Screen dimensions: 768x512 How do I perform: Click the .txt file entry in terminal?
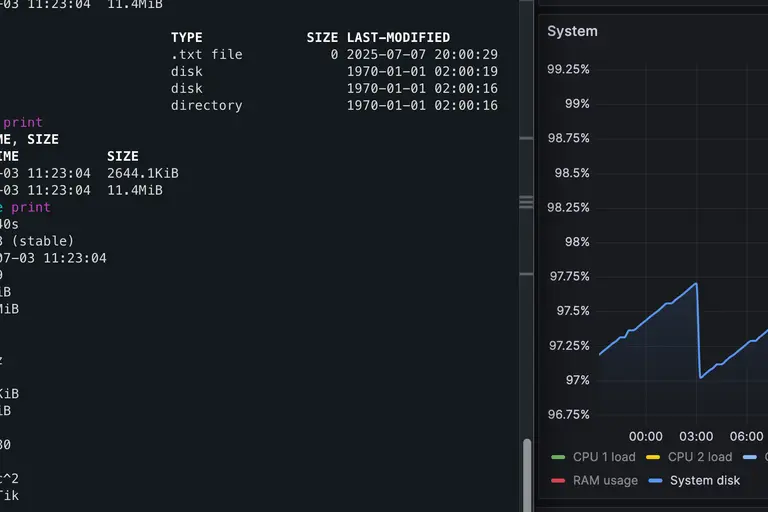click(206, 54)
